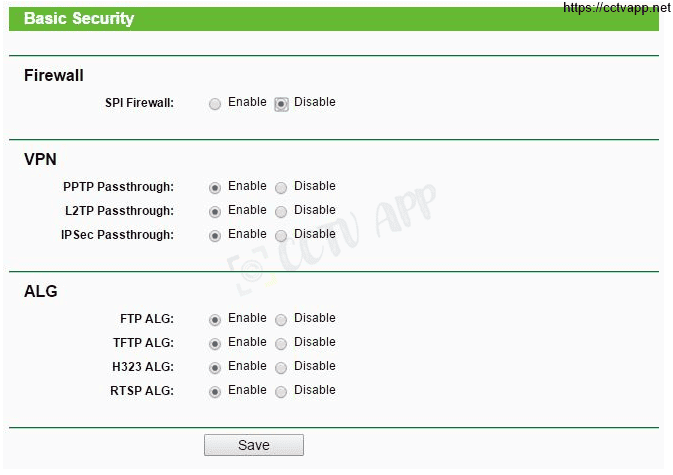Image resolution: width=673 pixels, height=475 pixels.
Task: Enable H323 ALG
Action: 215,367
